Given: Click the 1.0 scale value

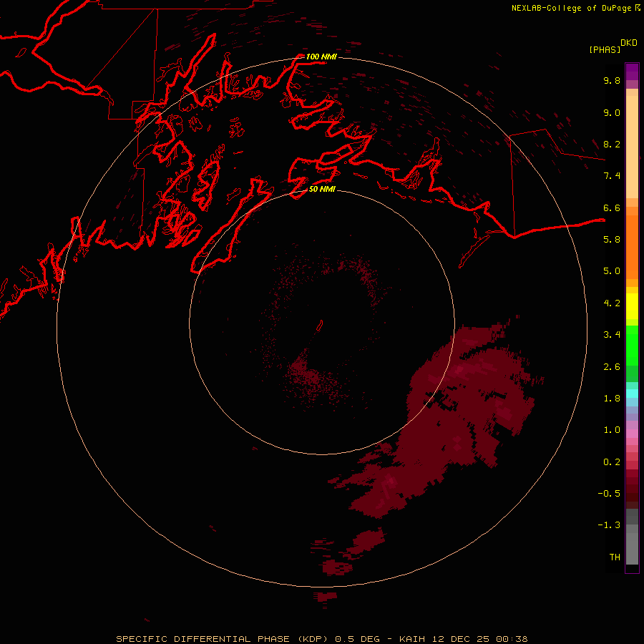Looking at the screenshot, I should coord(612,430).
